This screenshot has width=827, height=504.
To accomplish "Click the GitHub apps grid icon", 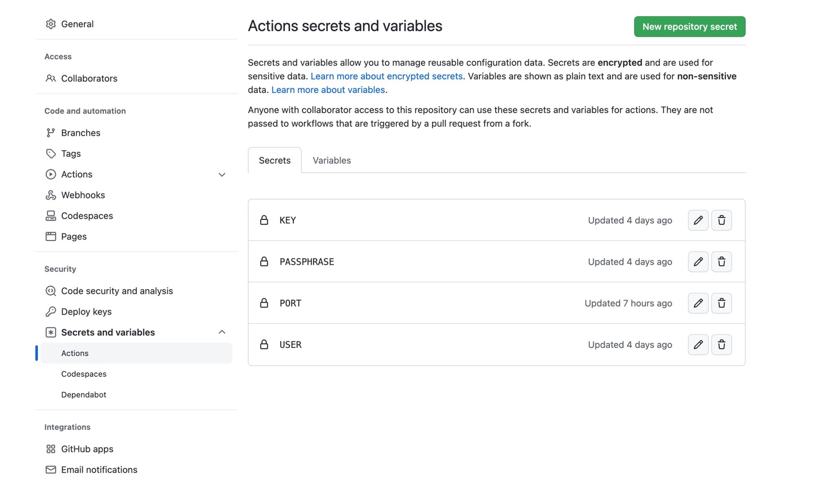I will (51, 448).
